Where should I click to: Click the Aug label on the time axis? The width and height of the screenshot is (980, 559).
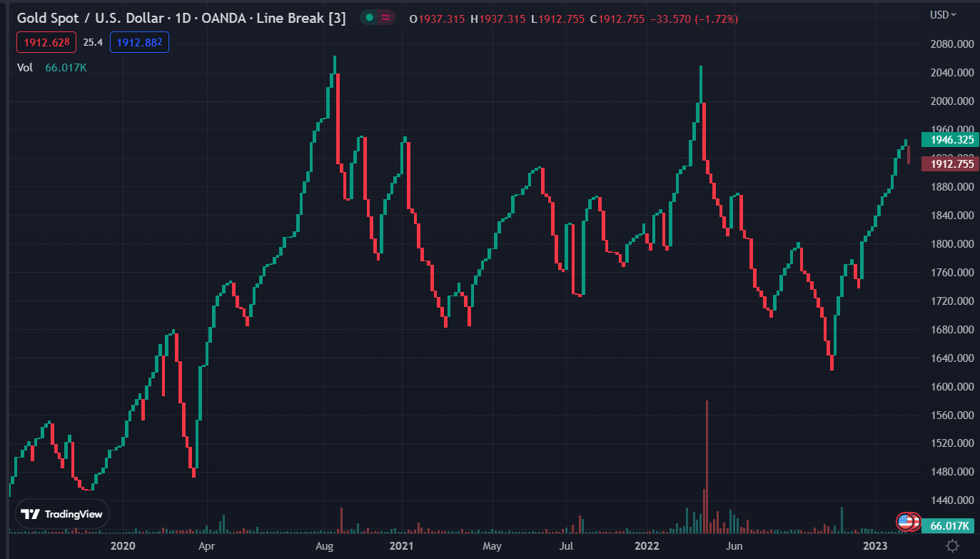324,545
